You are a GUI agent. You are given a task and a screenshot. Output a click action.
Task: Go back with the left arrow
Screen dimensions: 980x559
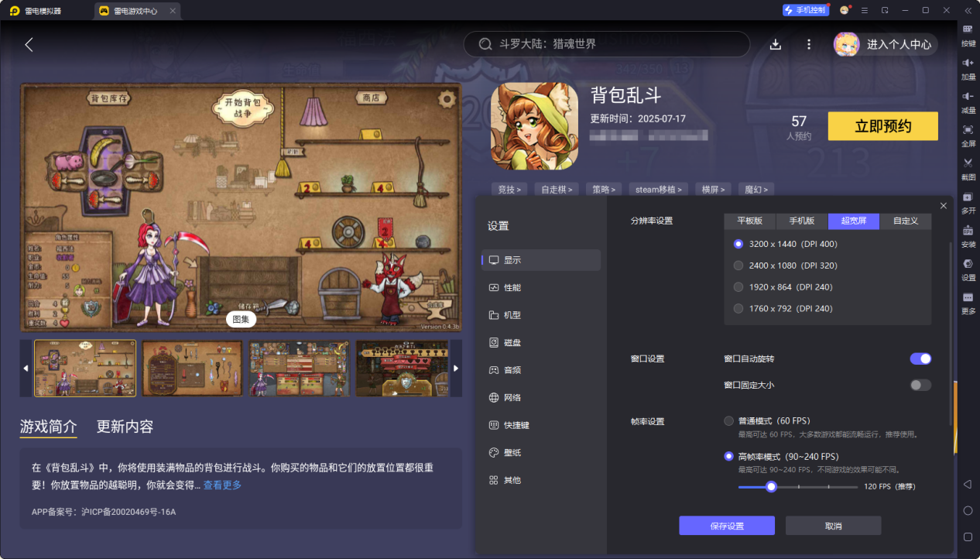29,44
